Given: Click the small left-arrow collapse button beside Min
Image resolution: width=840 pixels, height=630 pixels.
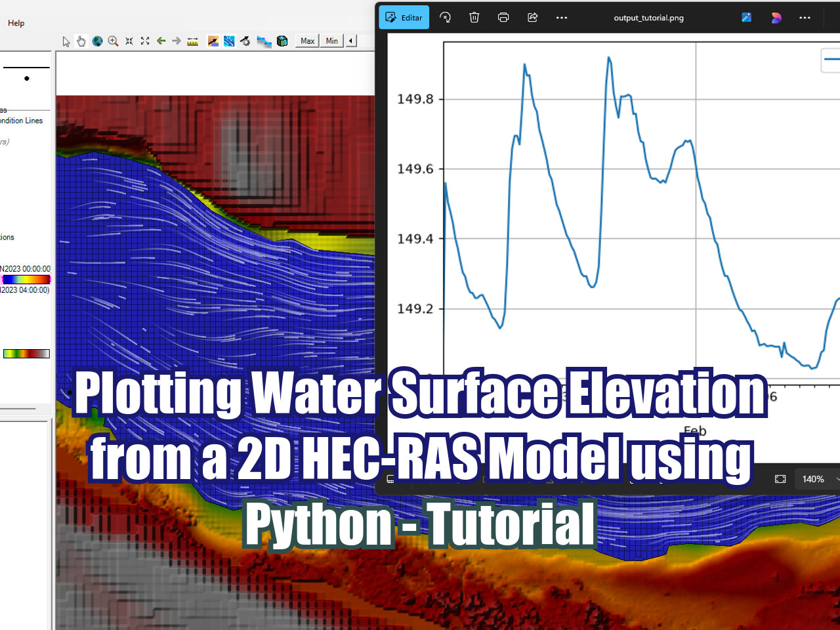Looking at the screenshot, I should [x=351, y=41].
